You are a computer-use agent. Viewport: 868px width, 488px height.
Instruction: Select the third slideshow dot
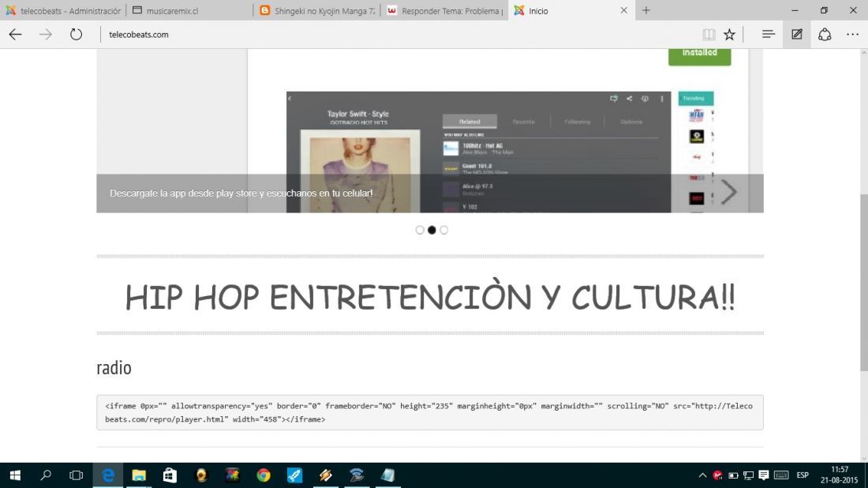[444, 230]
